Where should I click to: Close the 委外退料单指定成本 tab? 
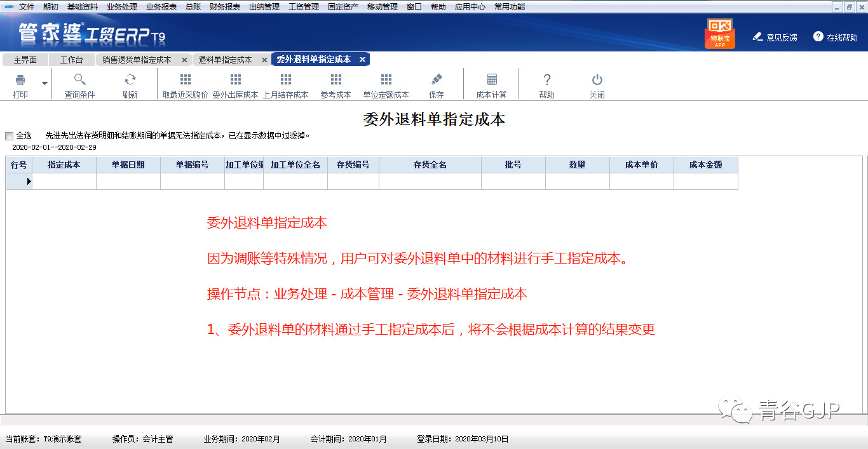(x=362, y=58)
